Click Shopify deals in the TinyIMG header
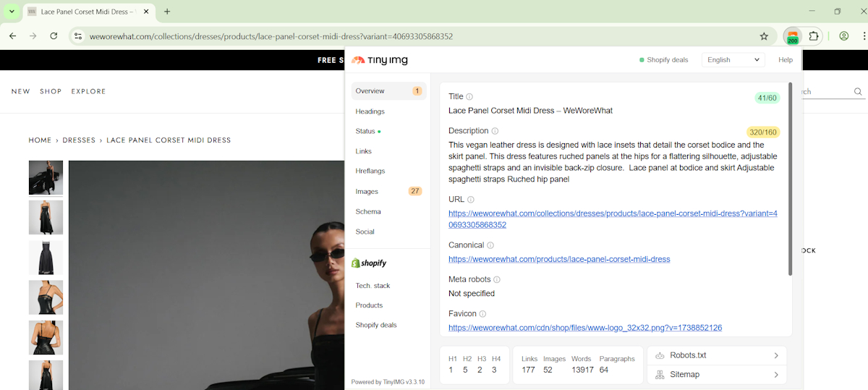Screen dimensions: 868x390 pyautogui.click(x=664, y=60)
